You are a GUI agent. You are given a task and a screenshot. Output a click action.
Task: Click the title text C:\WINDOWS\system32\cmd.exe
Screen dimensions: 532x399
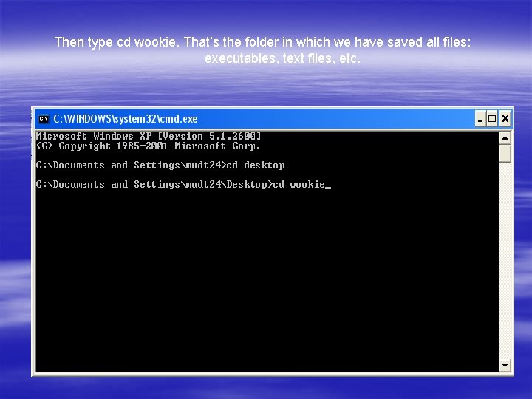point(126,119)
